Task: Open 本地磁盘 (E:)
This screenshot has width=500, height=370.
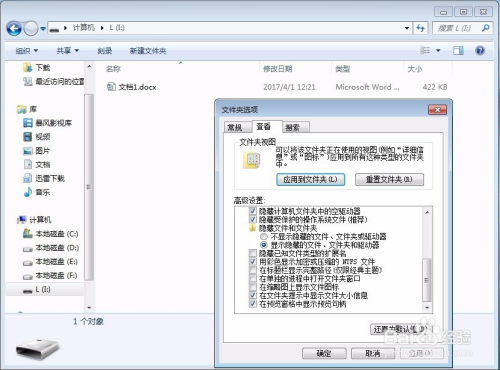Action: (50, 262)
